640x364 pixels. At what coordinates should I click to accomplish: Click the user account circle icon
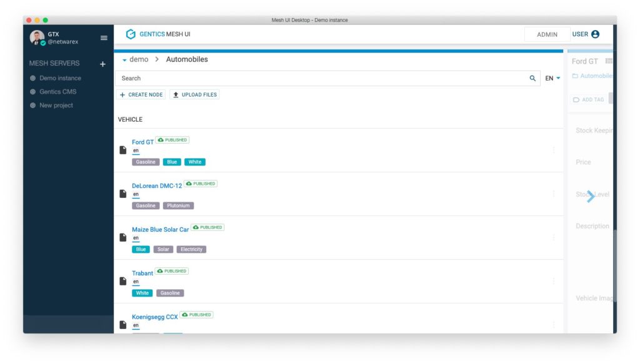pyautogui.click(x=595, y=34)
